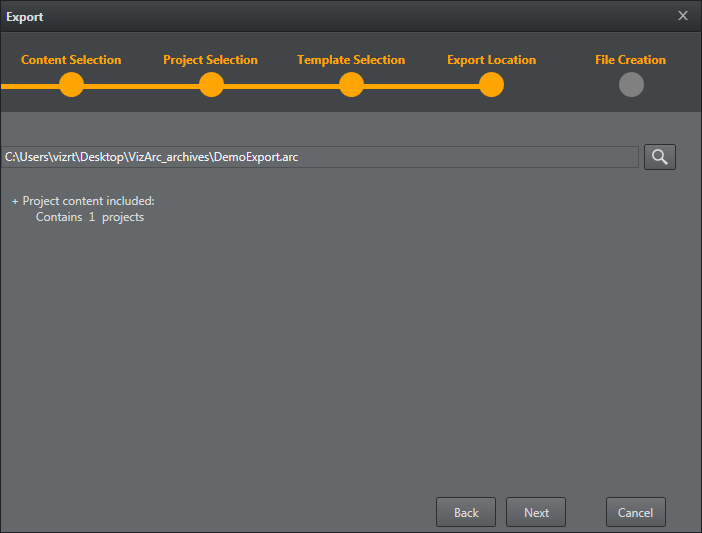Select the Template Selection step label
Screen dimensions: 702x533
point(351,60)
